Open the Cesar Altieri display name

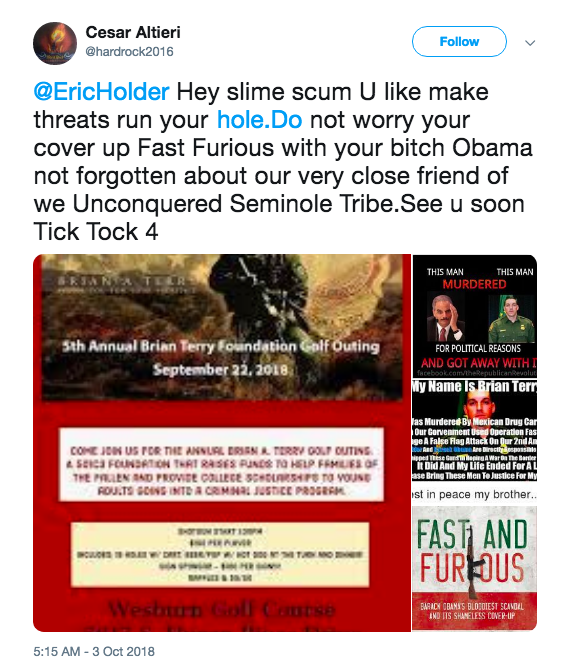click(x=133, y=32)
